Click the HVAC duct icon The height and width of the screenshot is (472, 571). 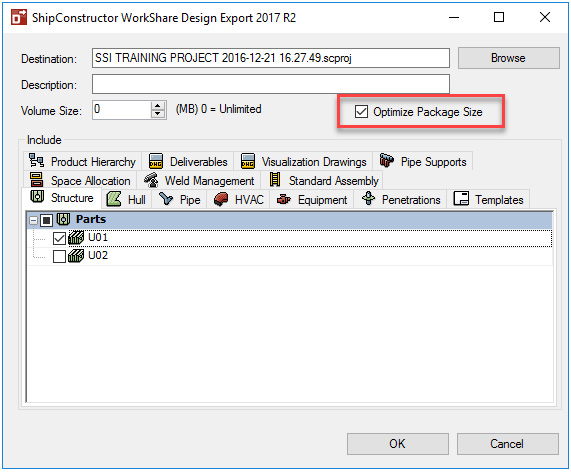pyautogui.click(x=221, y=199)
